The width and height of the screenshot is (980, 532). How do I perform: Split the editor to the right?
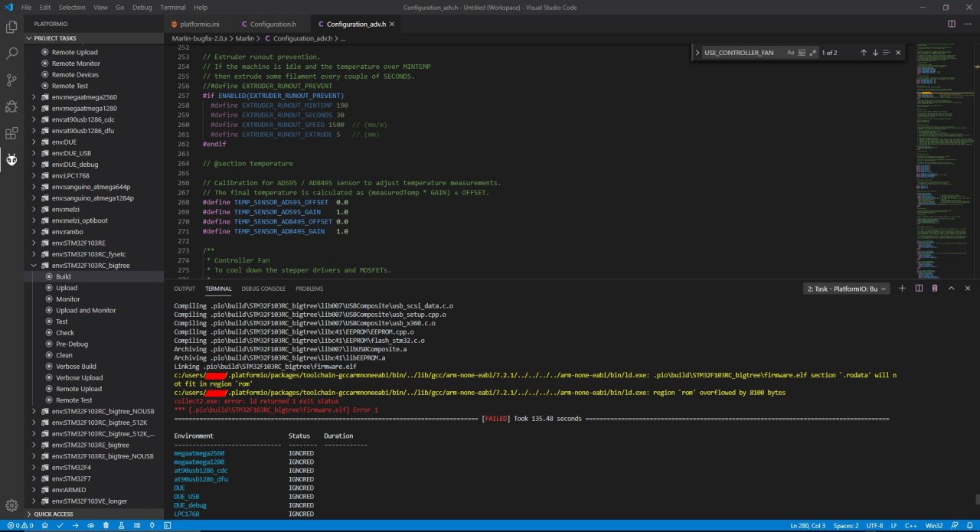(x=952, y=24)
